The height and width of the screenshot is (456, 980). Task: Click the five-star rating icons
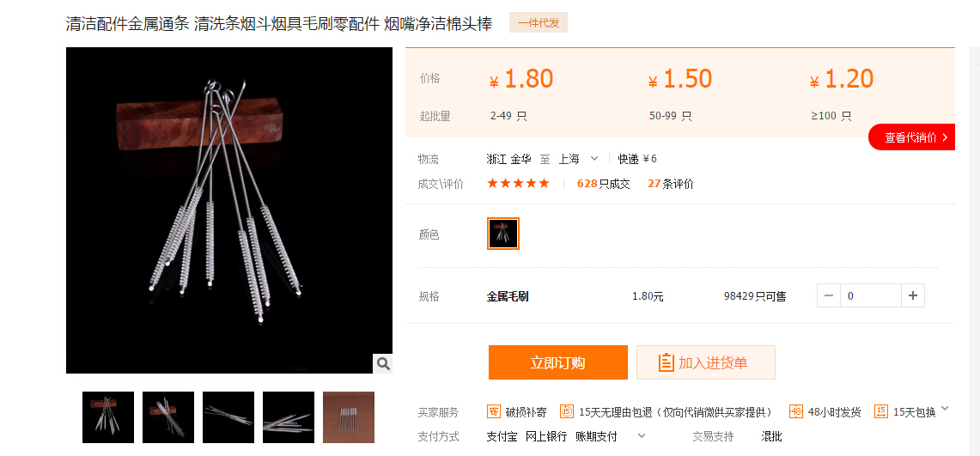518,184
